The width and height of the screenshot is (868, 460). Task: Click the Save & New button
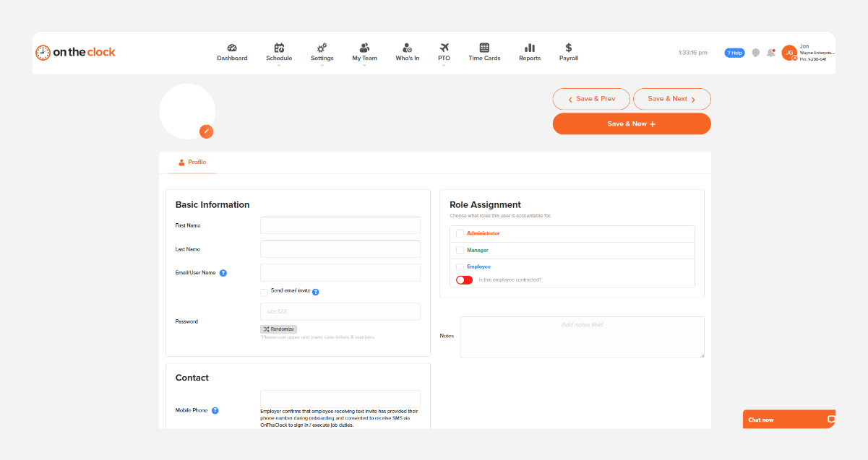click(x=632, y=123)
